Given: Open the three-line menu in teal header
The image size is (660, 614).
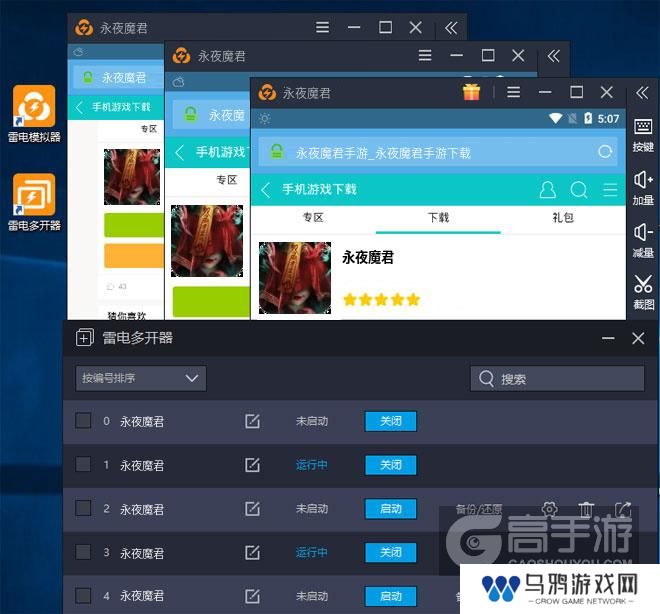Looking at the screenshot, I should (610, 190).
